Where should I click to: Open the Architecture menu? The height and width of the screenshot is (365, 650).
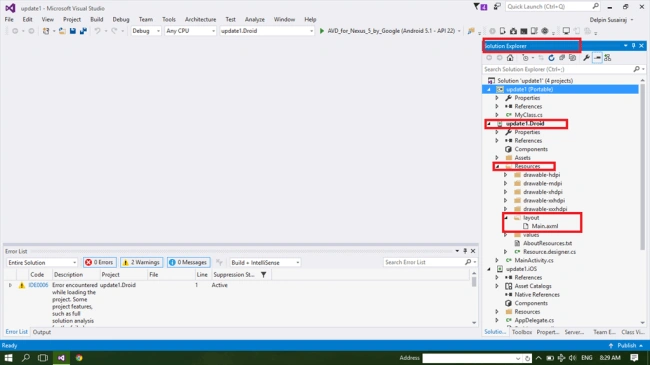(200, 19)
